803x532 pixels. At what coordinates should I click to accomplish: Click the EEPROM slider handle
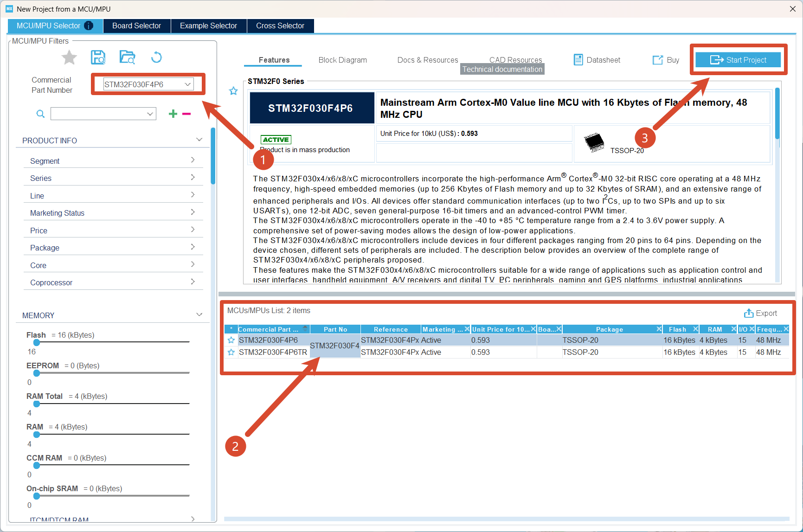[37, 373]
